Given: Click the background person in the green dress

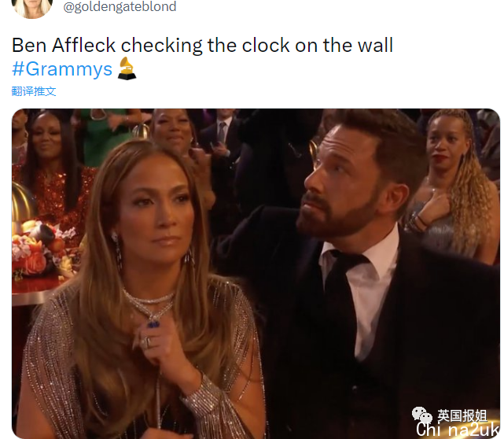Looking at the screenshot, I should 105,135.
